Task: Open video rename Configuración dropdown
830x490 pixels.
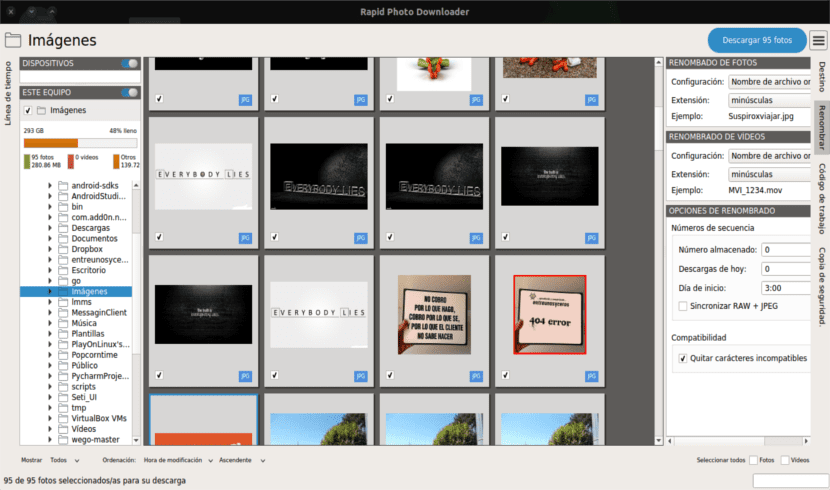Action: [x=770, y=156]
